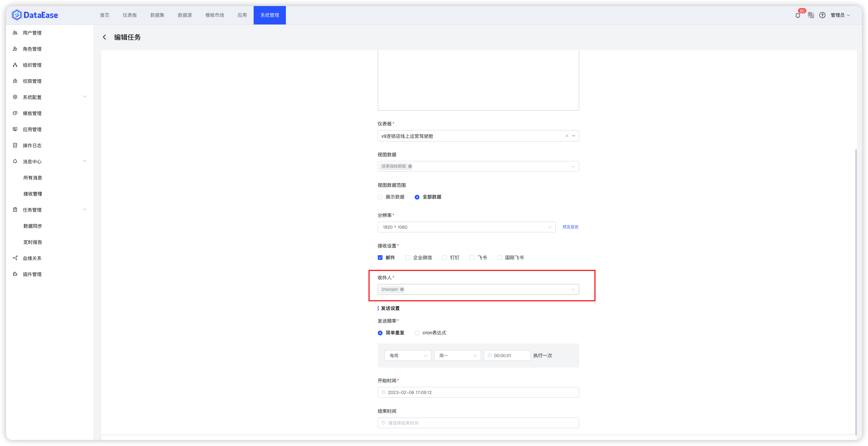Click the DataEase logo
Screen dimensions: 868x446
point(35,15)
